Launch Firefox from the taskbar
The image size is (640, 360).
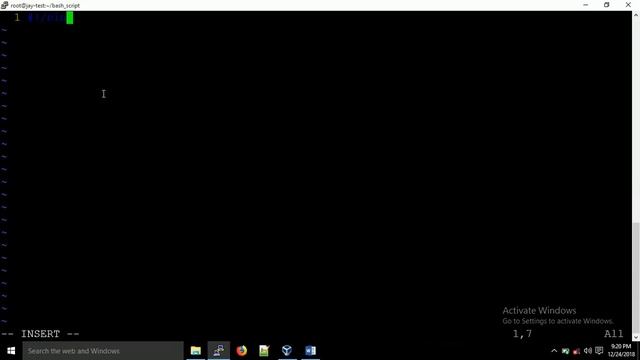pos(242,351)
